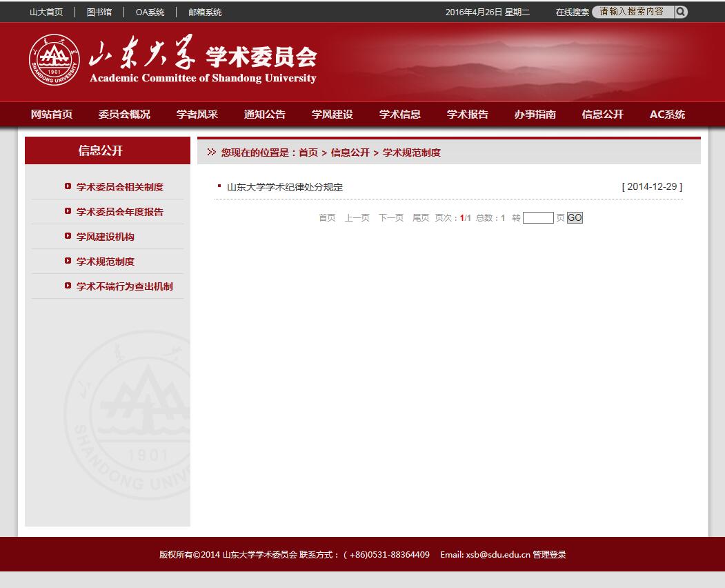
Task: Click bullet icon beside 学术规范制度
Action: (68, 261)
